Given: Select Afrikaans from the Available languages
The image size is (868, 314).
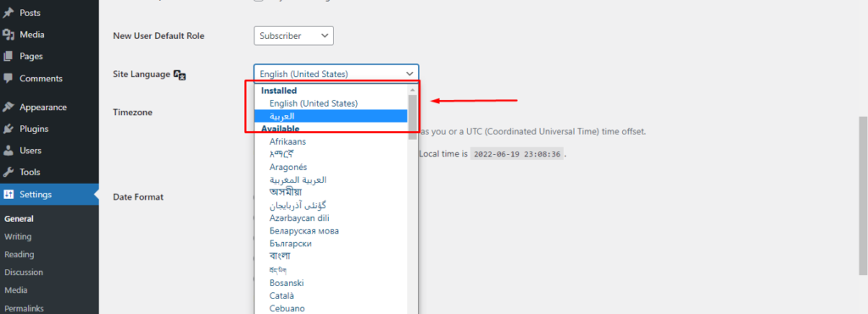Looking at the screenshot, I should click(288, 141).
